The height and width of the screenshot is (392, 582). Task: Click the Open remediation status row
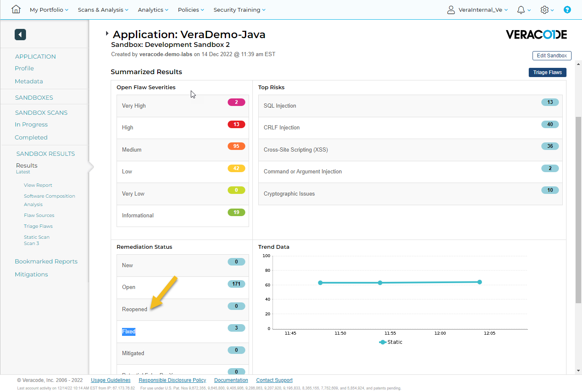coord(183,287)
